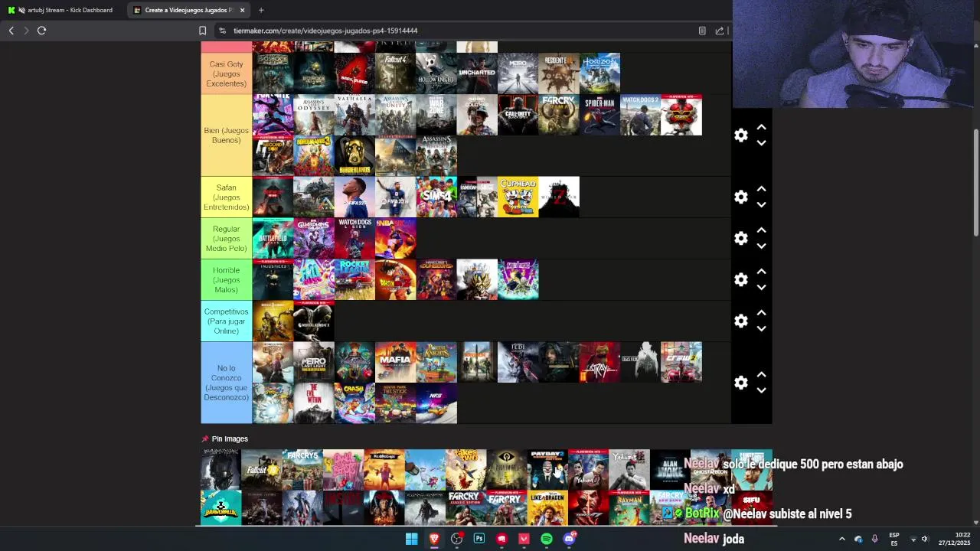Open the Windows Start menu
The height and width of the screenshot is (551, 980).
click(x=412, y=539)
